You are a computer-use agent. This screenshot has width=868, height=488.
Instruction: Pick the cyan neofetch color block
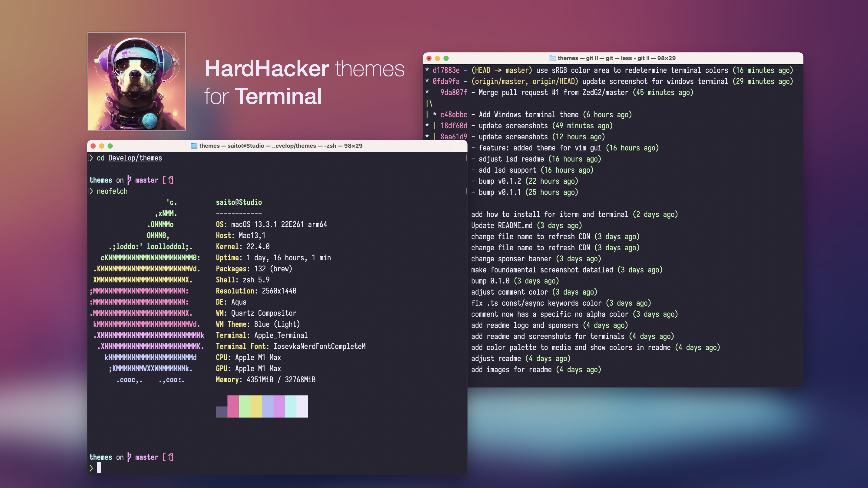[x=290, y=406]
